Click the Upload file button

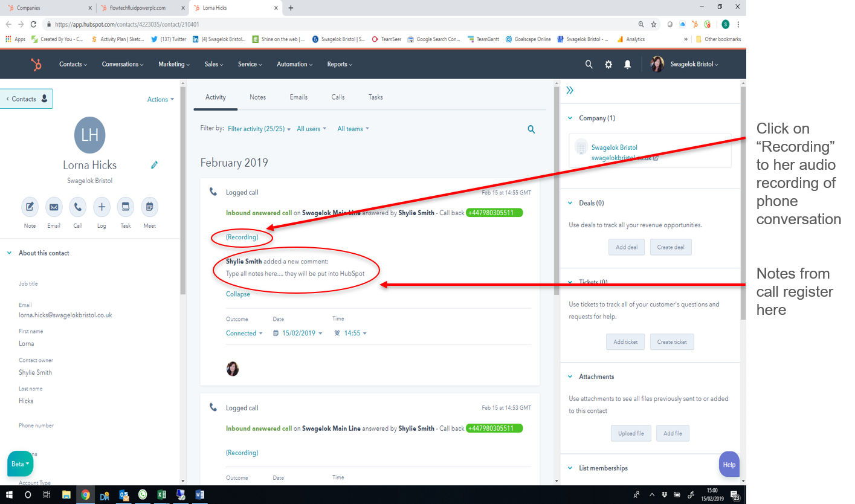(631, 433)
